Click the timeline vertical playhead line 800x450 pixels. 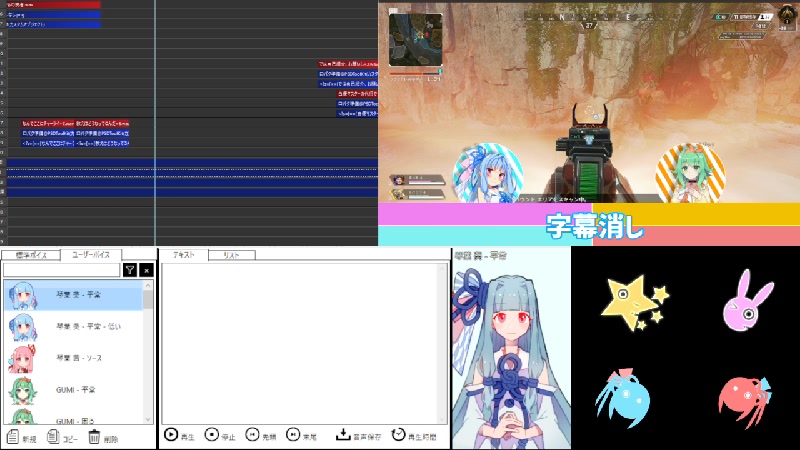[155, 122]
